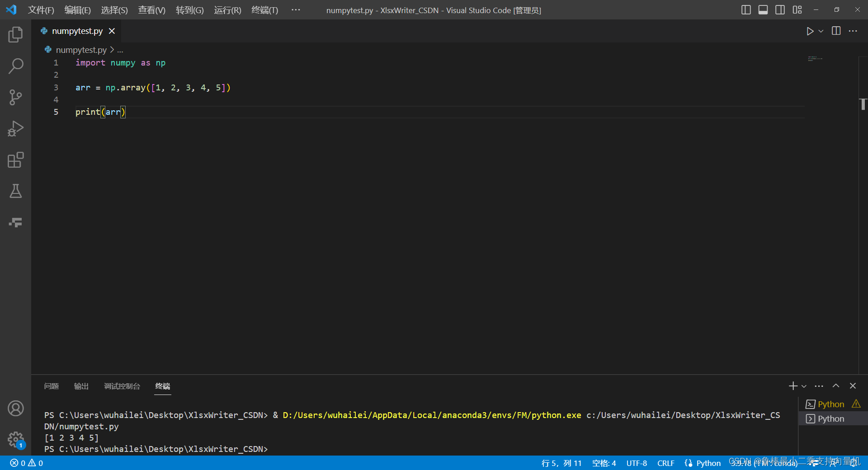Click the editor vertical scrollbar marker
Image resolution: width=868 pixels, height=470 pixels.
coord(863,104)
